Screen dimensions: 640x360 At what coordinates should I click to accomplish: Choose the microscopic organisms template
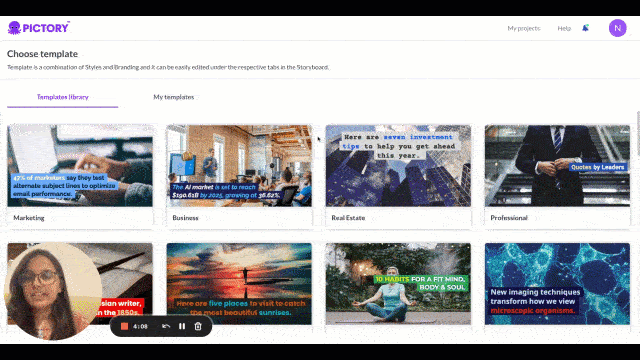click(557, 284)
